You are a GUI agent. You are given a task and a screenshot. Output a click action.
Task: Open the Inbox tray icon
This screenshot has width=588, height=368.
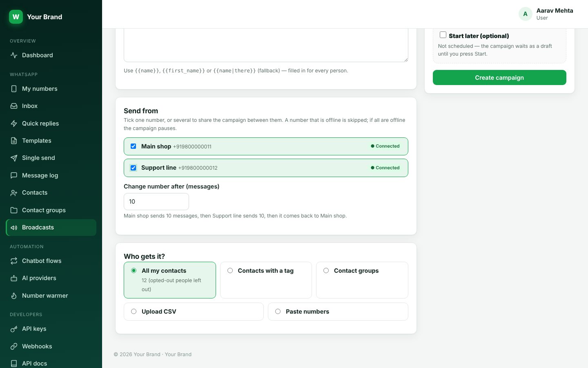pos(14,106)
